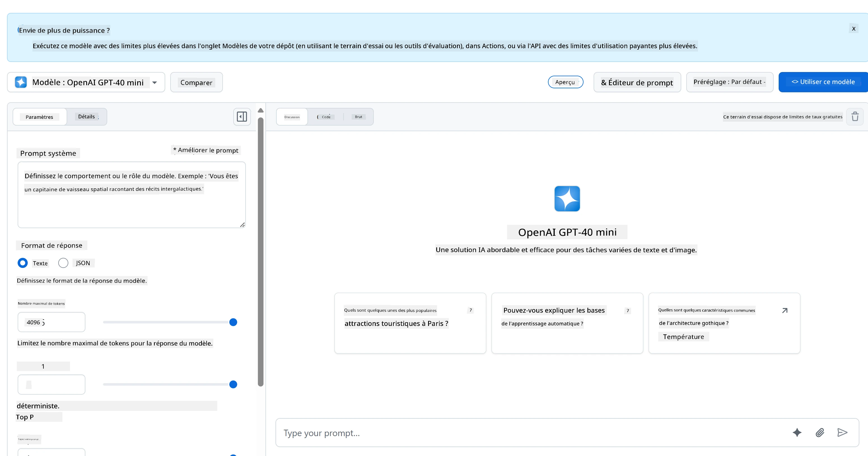Click the 'Prompt système' heading
Image resolution: width=868 pixels, height=456 pixels.
point(48,154)
